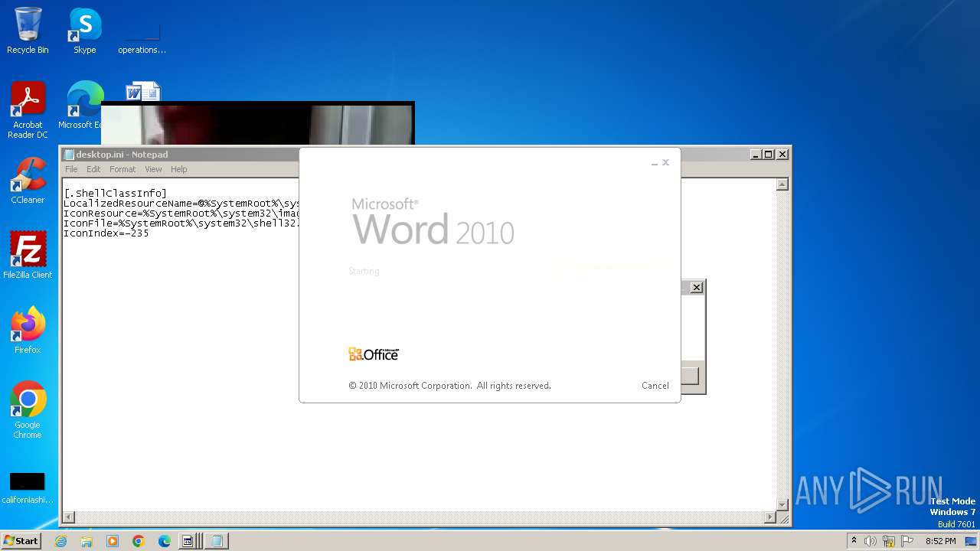Open the Recycle Bin desktop icon
Viewport: 980px width, 551px height.
tap(28, 31)
